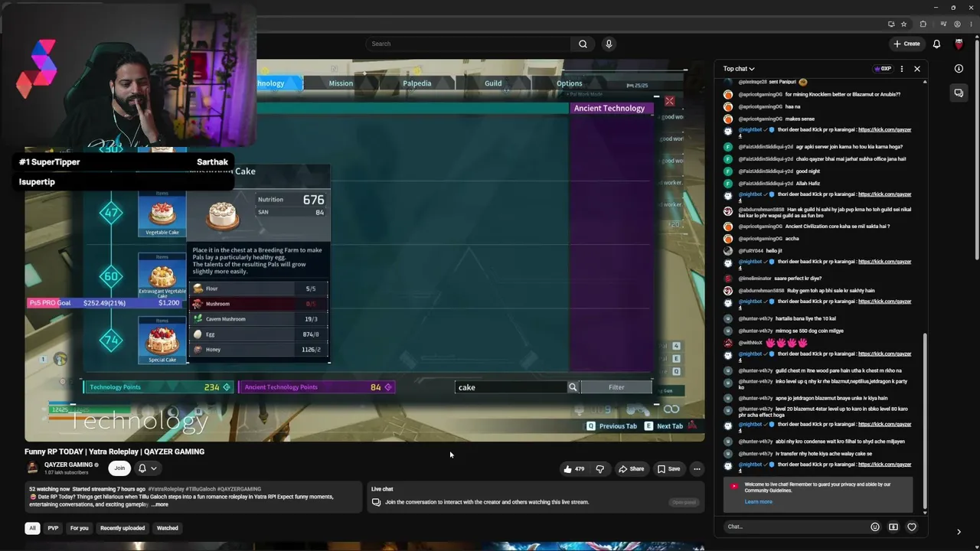Click the Egg ingredient row
Screen dimensions: 980x551
[x=259, y=334]
